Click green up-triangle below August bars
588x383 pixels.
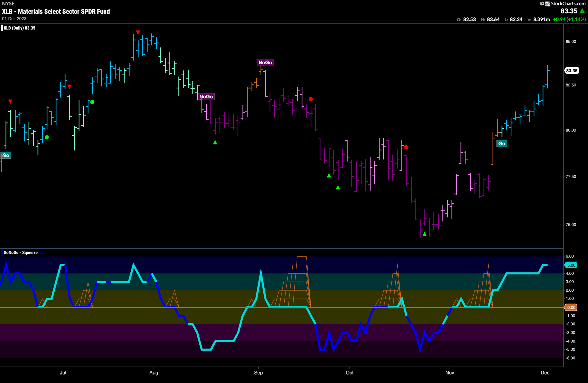tap(215, 143)
